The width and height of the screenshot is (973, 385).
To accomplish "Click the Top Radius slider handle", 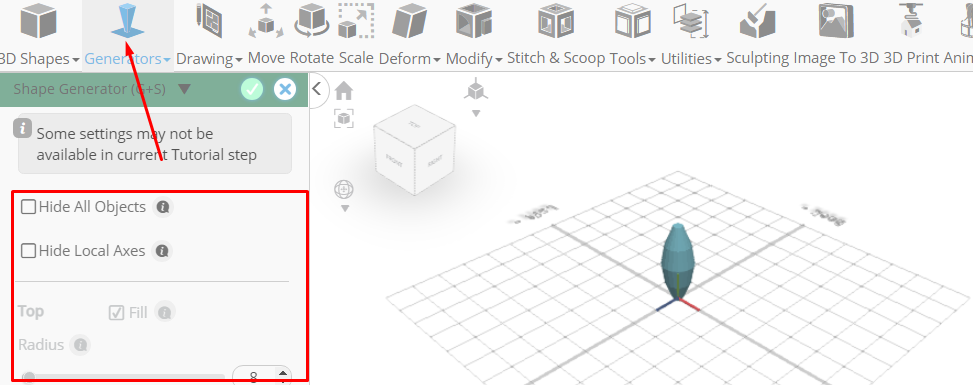I will [x=28, y=376].
